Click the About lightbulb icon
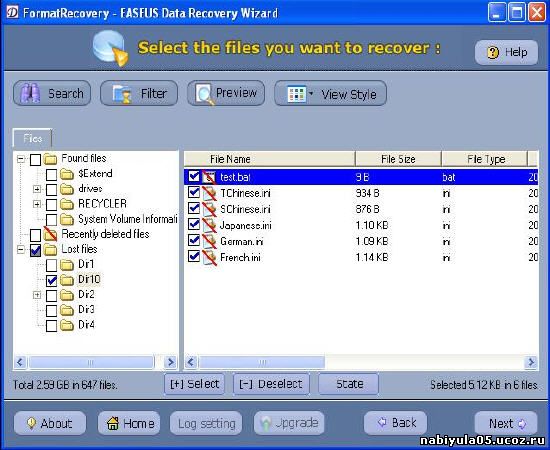 31,423
